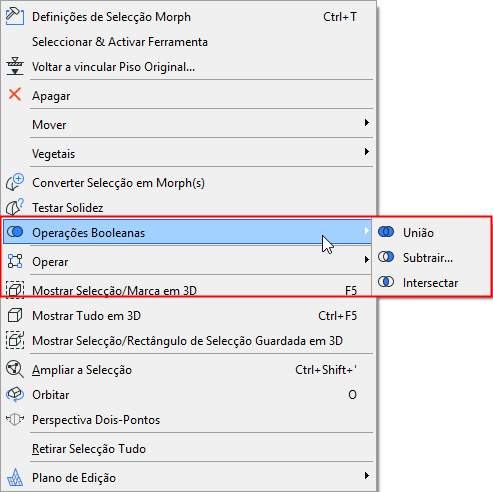Viewport: 493px width, 492px height.
Task: Choose Mostrar Tudo em 3D
Action: tap(188, 316)
